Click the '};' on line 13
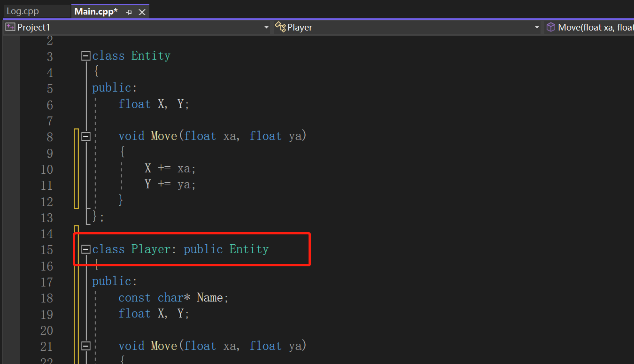The height and width of the screenshot is (364, 634). [98, 217]
